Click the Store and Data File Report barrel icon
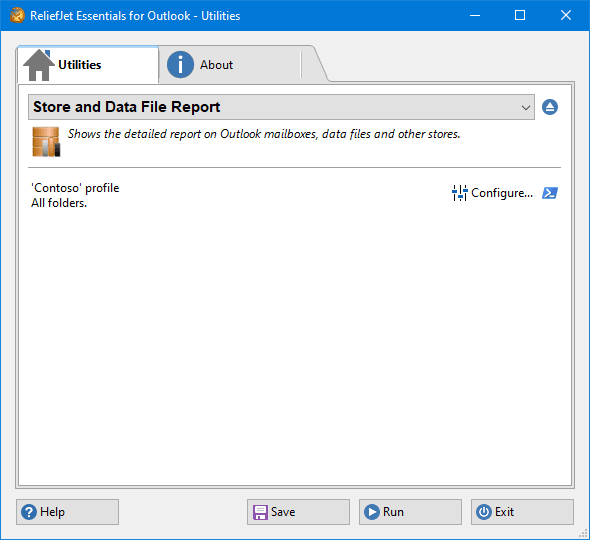590x540 pixels. [46, 141]
